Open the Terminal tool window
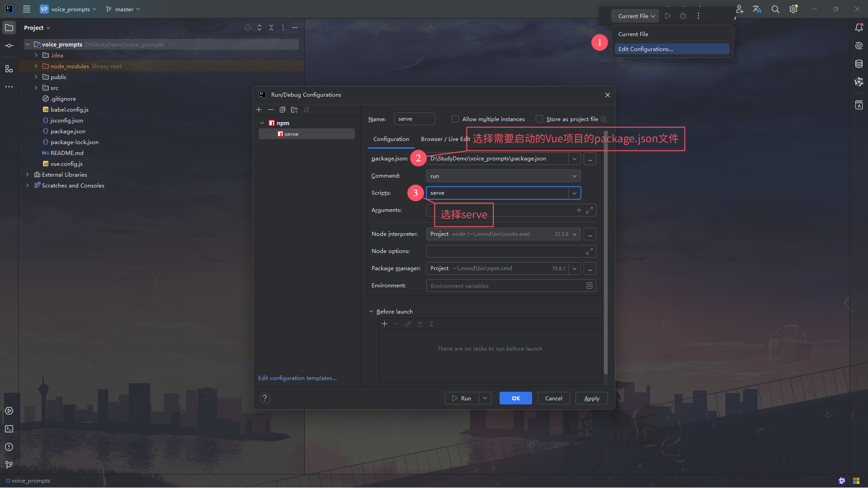Viewport: 868px width, 488px height. pos(9,429)
